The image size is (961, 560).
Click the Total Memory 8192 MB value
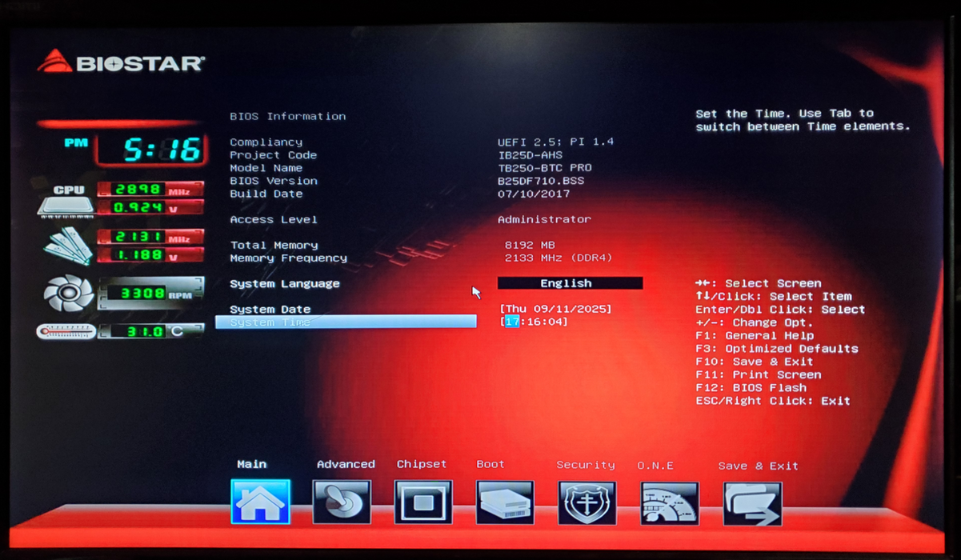(x=530, y=245)
